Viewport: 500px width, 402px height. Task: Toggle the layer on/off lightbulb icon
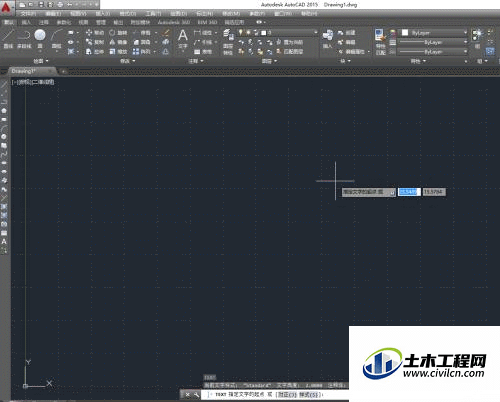[x=241, y=32]
